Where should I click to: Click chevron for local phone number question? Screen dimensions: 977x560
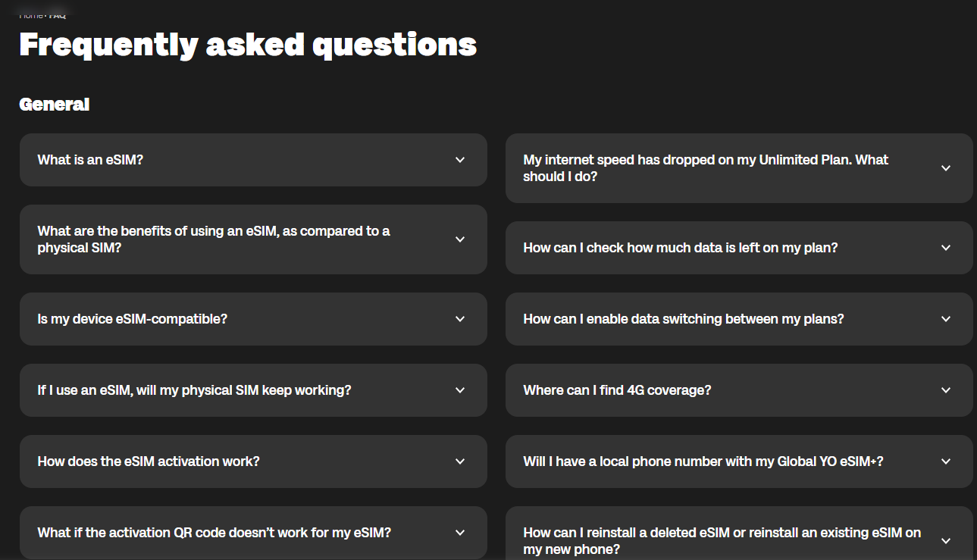click(x=945, y=461)
